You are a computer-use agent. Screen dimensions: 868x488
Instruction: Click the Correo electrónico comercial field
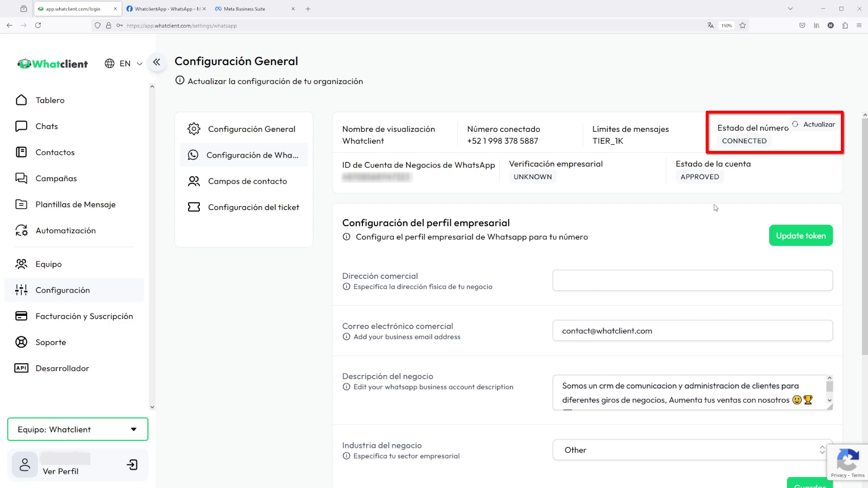click(693, 331)
